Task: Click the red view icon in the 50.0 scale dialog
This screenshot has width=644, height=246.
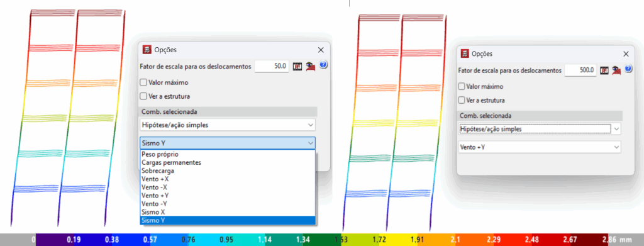Action: pos(310,66)
